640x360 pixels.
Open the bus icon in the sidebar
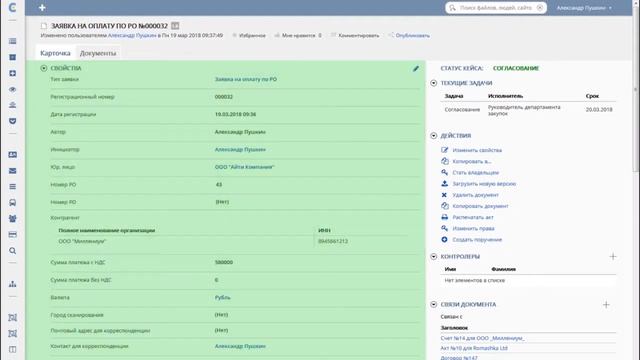click(13, 202)
